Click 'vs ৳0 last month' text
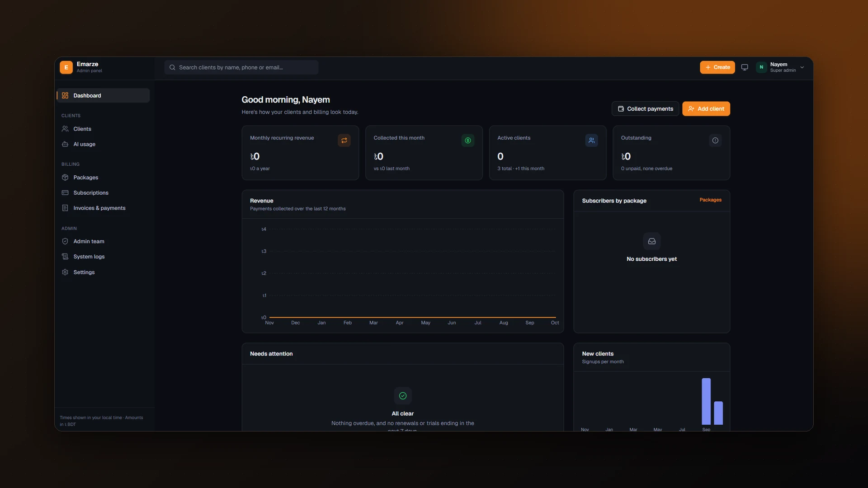 392,169
